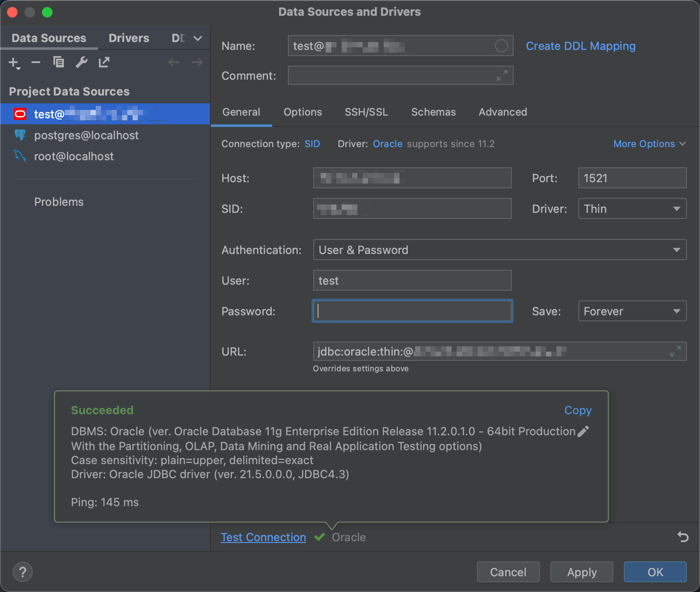Screen dimensions: 700x592
Task: Navigate forward with right arrow
Action: pos(197,63)
